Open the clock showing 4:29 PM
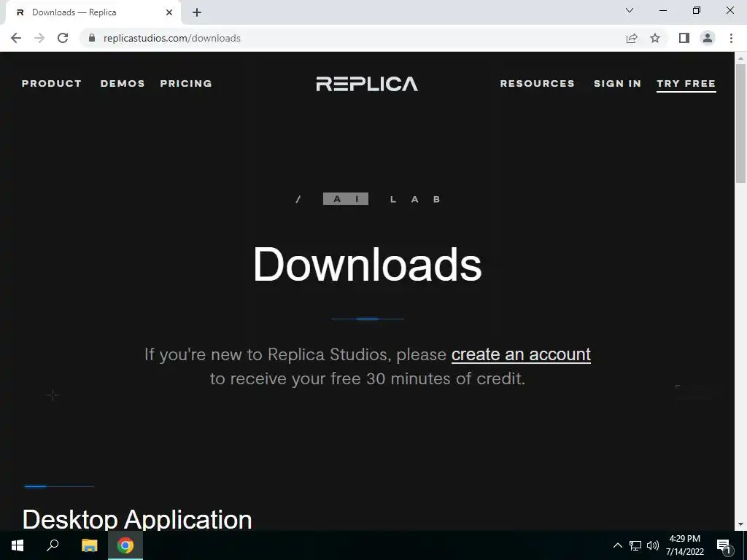Viewport: 747px width, 560px height. pos(684,545)
